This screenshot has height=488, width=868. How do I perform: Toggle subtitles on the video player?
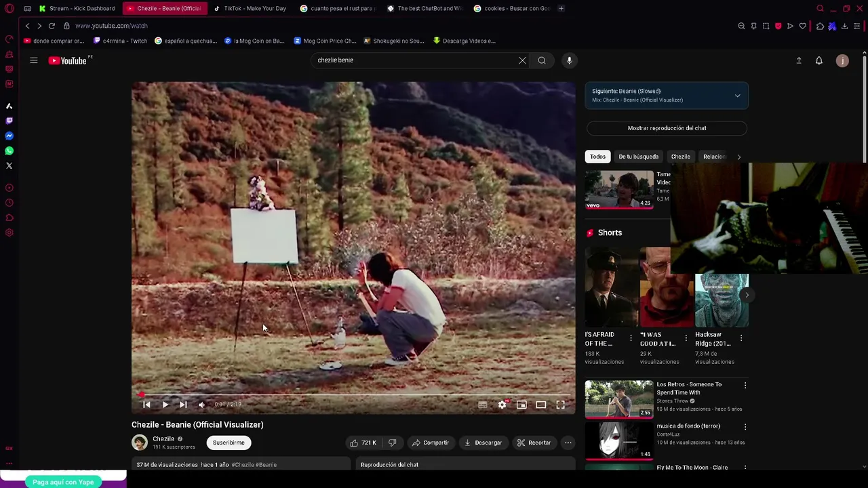point(482,405)
